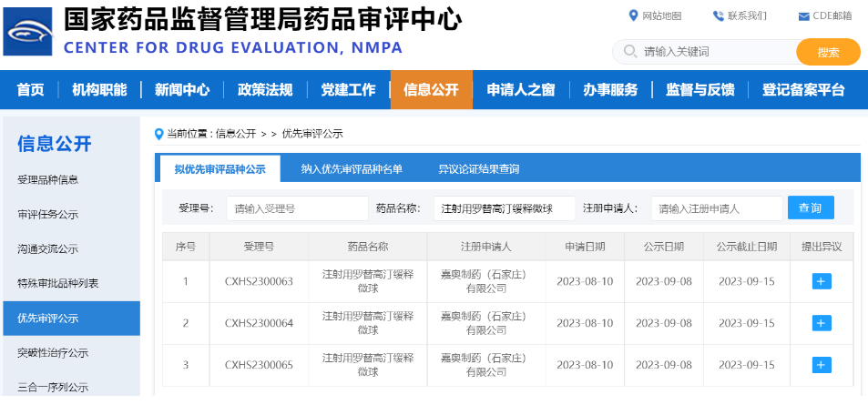
Task: Switch to 拟优先审评品种公示 tab
Action: (220, 168)
